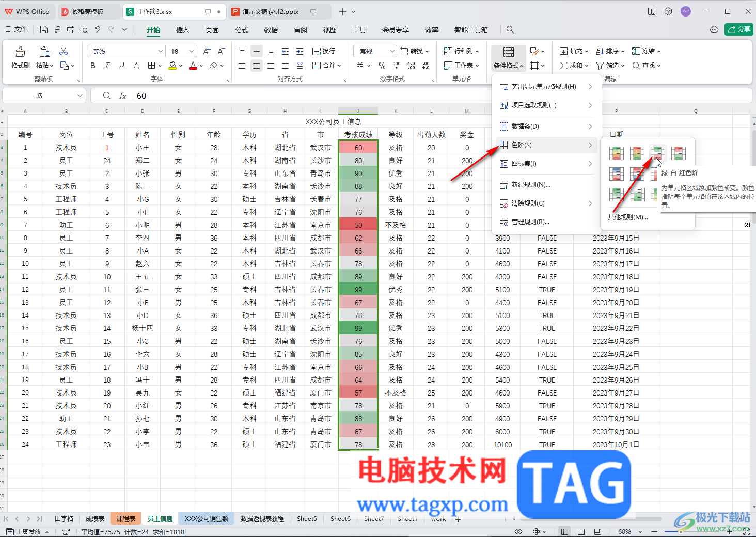Switch to the 插入 ribbon tab
This screenshot has height=537, width=756.
tap(183, 30)
